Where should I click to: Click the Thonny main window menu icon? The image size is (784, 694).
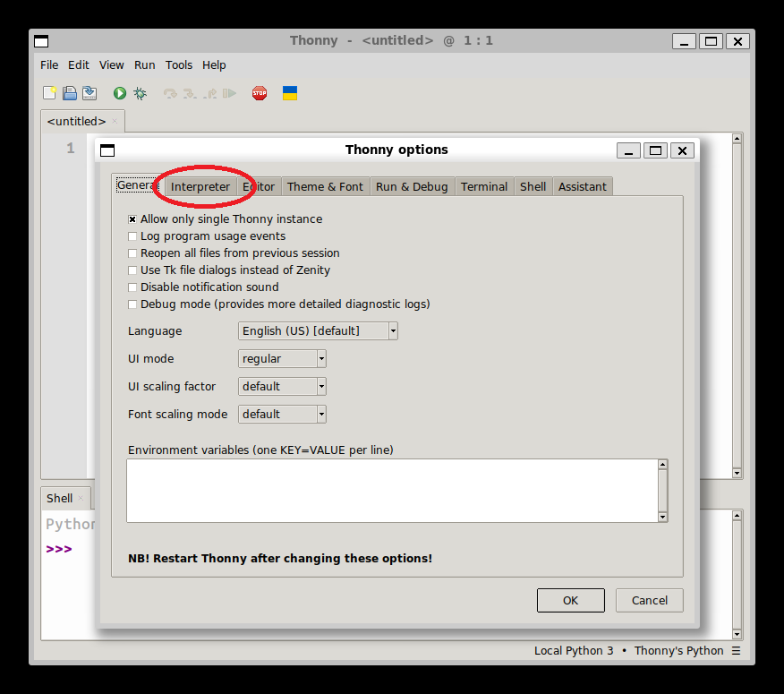[x=41, y=41]
